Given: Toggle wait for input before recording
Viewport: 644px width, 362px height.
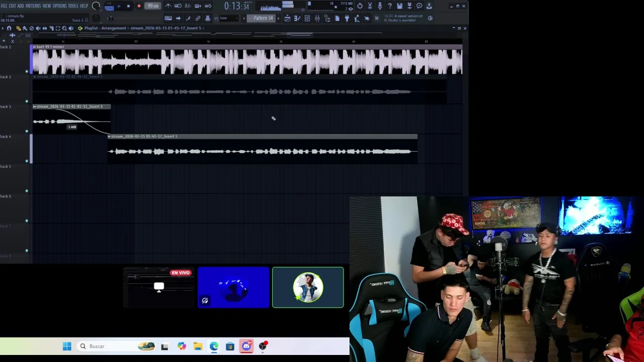Looking at the screenshot, I should click(178, 6).
